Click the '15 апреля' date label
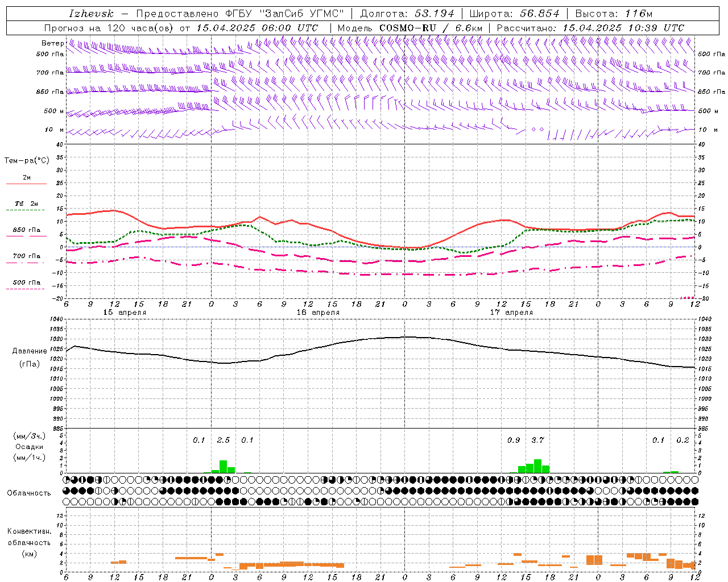Image resolution: width=728 pixels, height=582 pixels. click(x=125, y=313)
